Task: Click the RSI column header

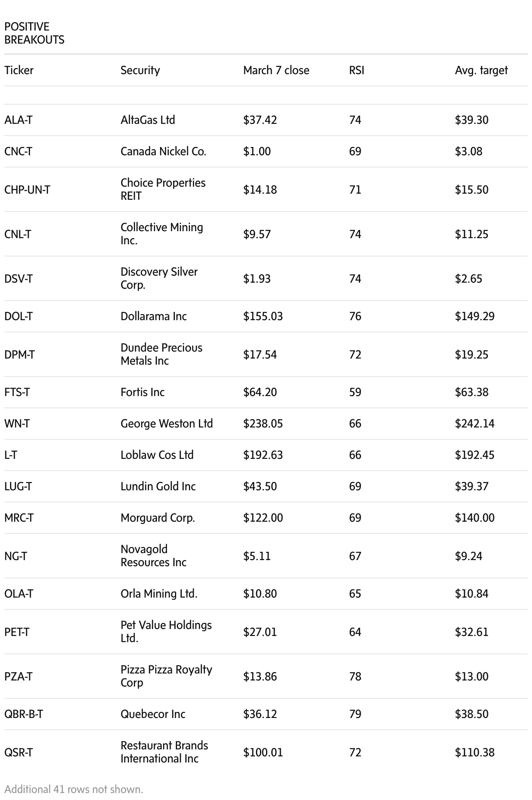Action: [356, 70]
